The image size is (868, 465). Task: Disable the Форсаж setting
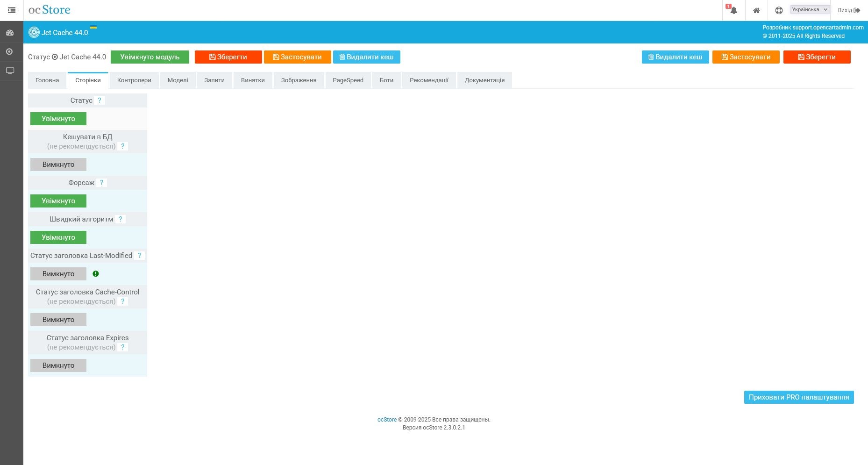[x=58, y=200]
